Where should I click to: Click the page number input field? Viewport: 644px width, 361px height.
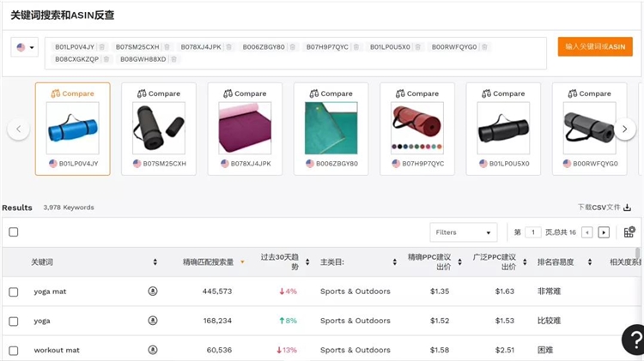pos(534,232)
